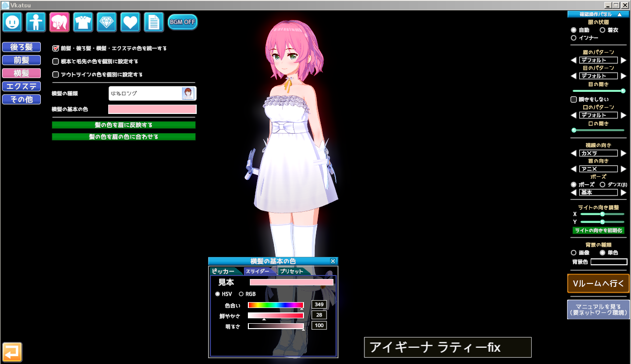Toggle unify hair colors checkbox
631x364 pixels.
pyautogui.click(x=56, y=49)
